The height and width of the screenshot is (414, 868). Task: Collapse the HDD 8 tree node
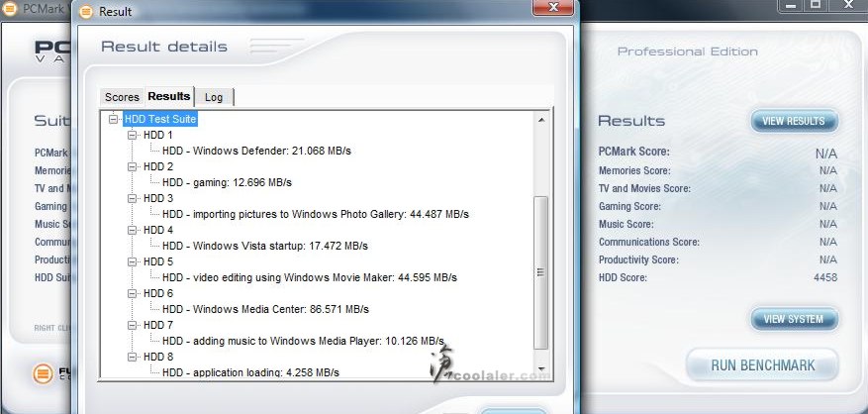[132, 357]
